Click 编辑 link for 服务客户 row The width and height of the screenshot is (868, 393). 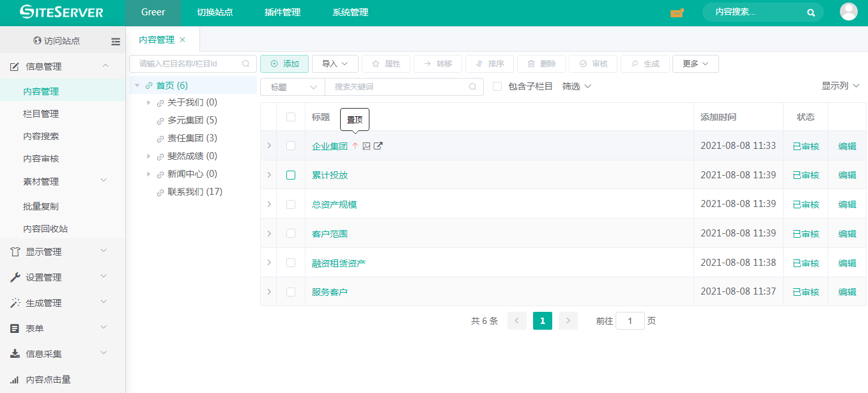pos(847,292)
